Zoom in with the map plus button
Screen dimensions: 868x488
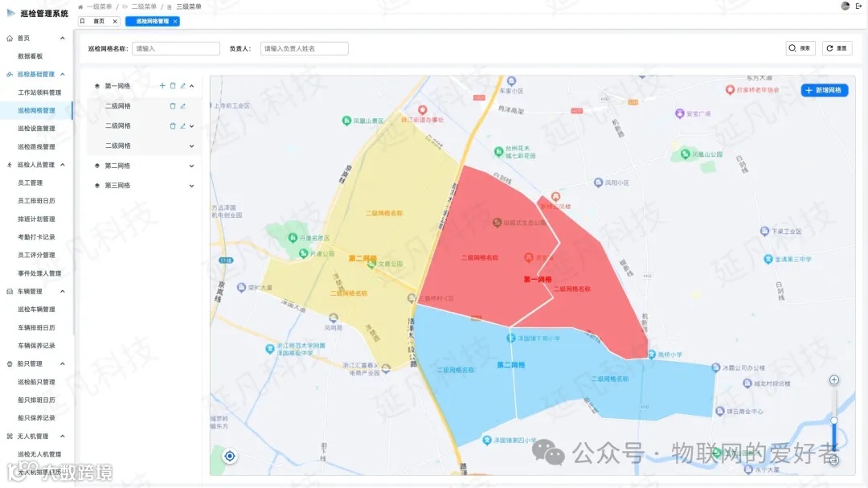[x=833, y=379]
